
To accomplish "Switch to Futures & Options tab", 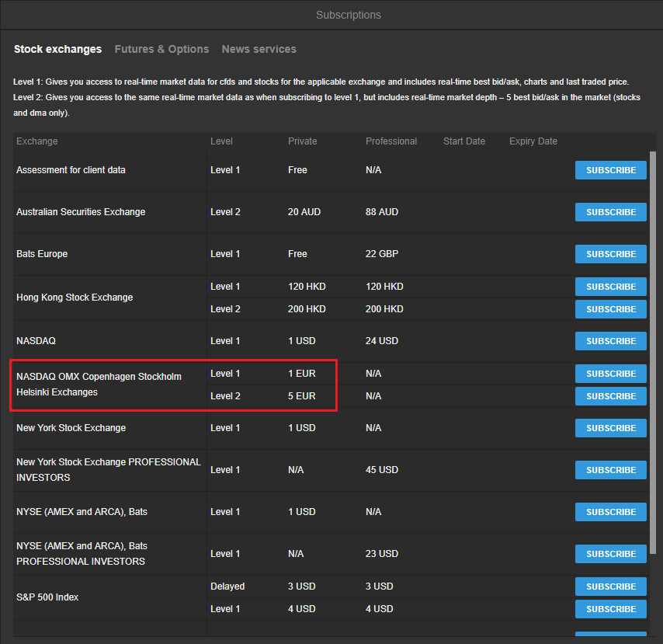I will [161, 49].
